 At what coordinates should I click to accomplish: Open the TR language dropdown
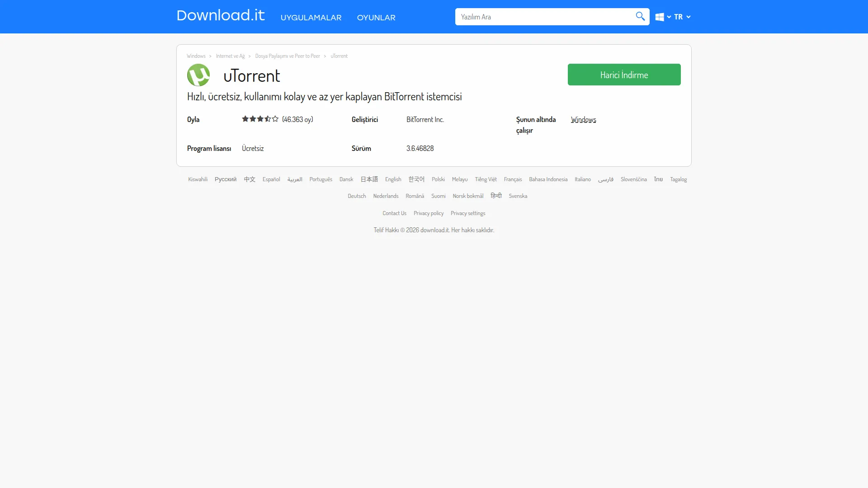click(x=682, y=17)
